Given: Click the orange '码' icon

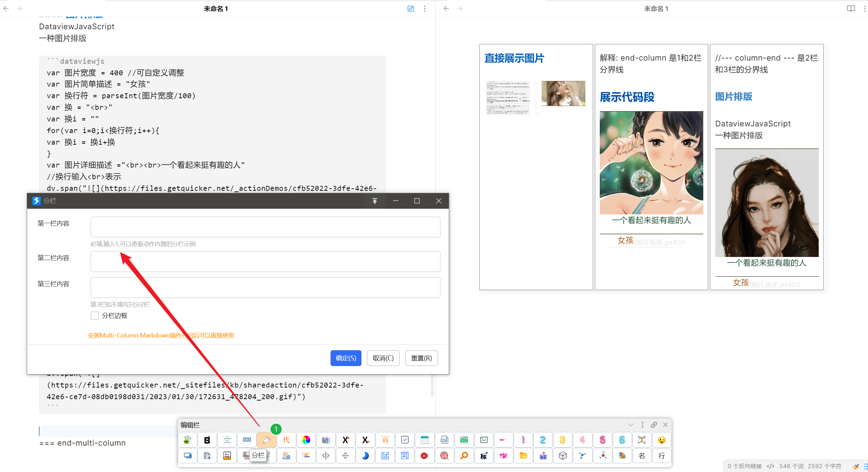Looking at the screenshot, I should (x=385, y=440).
